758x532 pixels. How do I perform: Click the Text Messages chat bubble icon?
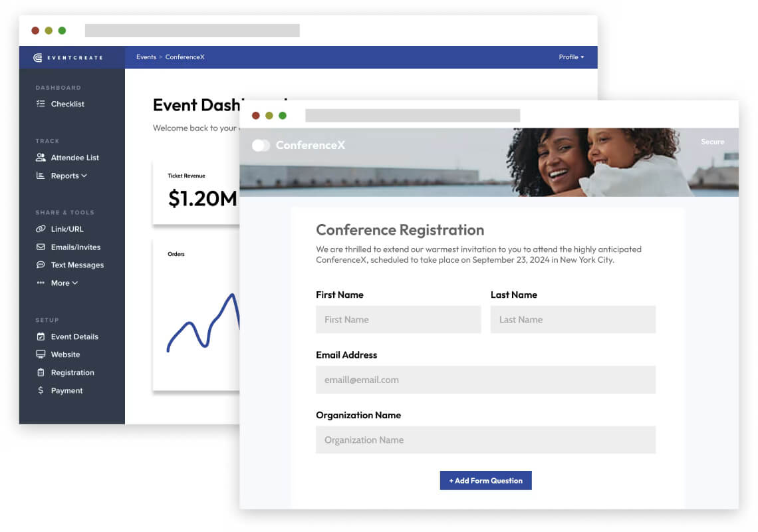[x=41, y=265]
